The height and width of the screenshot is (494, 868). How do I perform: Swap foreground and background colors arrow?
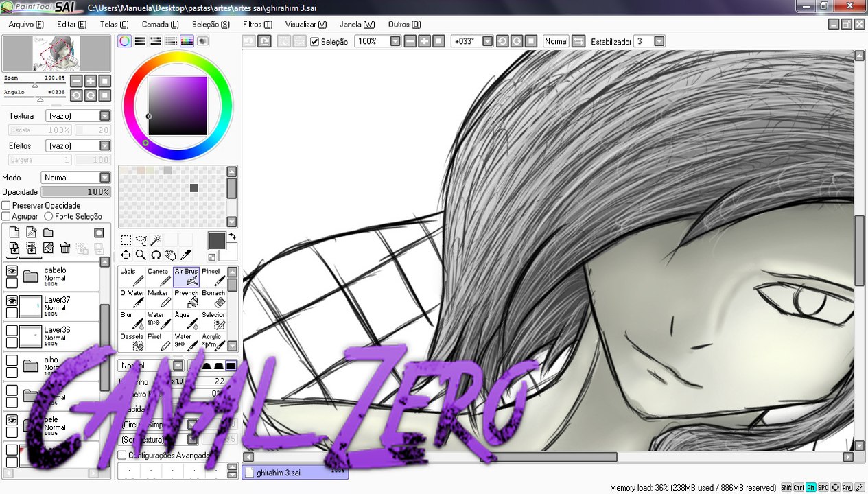point(232,237)
